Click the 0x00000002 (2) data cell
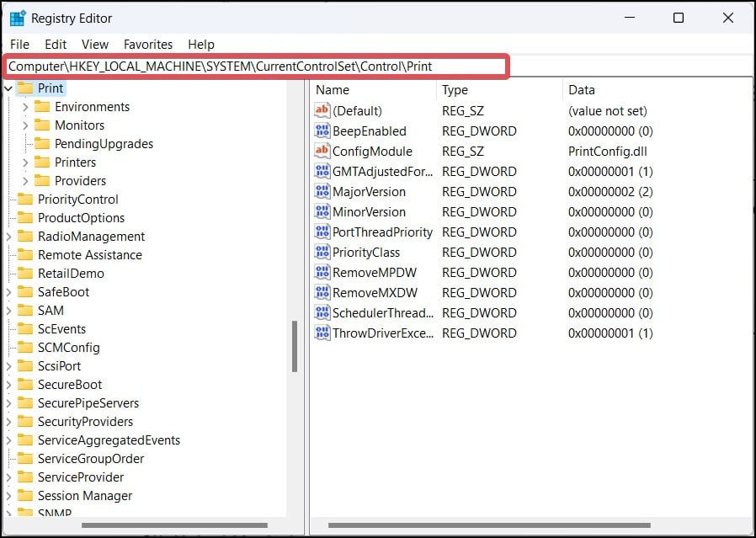Viewport: 756px width, 538px height. click(x=610, y=192)
